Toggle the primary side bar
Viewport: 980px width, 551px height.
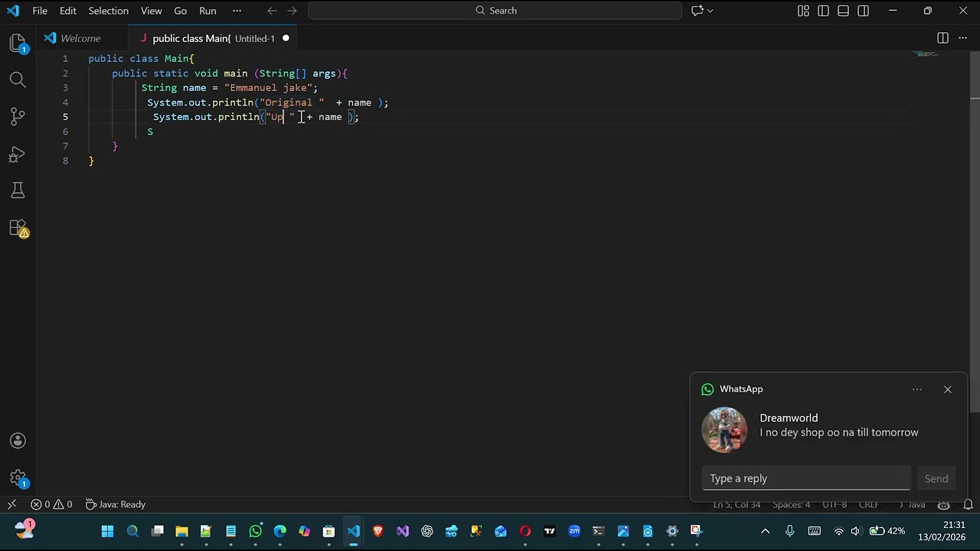click(823, 11)
